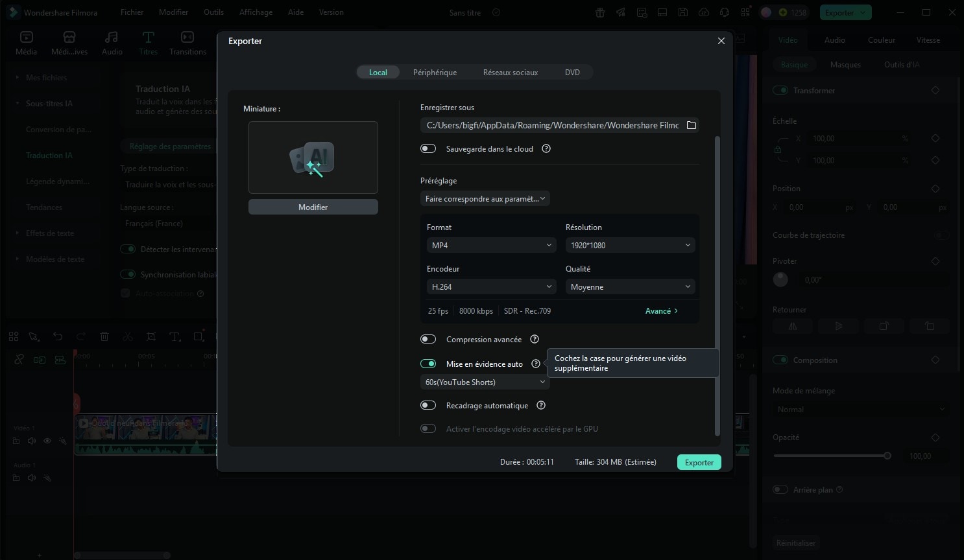This screenshot has height=560, width=964.
Task: Open support via the headset icon
Action: click(x=725, y=12)
